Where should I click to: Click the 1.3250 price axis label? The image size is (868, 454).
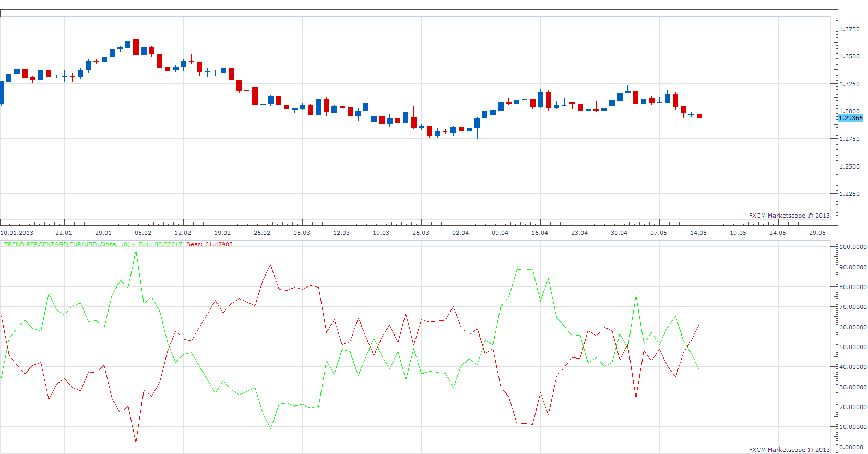pos(849,84)
